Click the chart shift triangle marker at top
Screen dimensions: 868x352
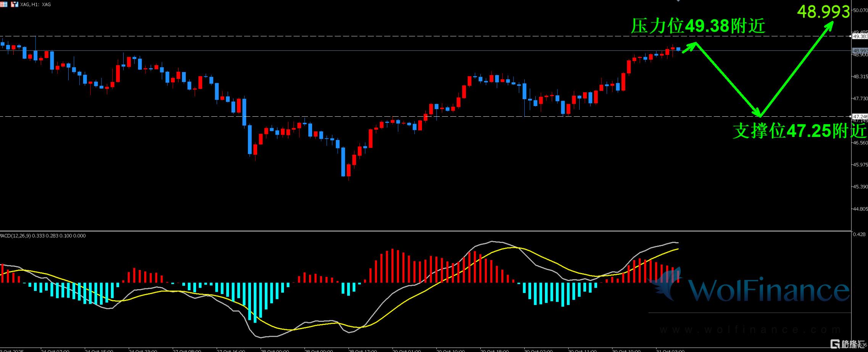678,1
